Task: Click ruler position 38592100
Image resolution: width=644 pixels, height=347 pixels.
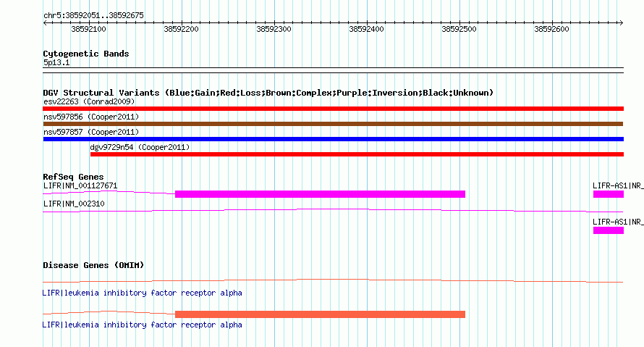Action: pyautogui.click(x=89, y=29)
